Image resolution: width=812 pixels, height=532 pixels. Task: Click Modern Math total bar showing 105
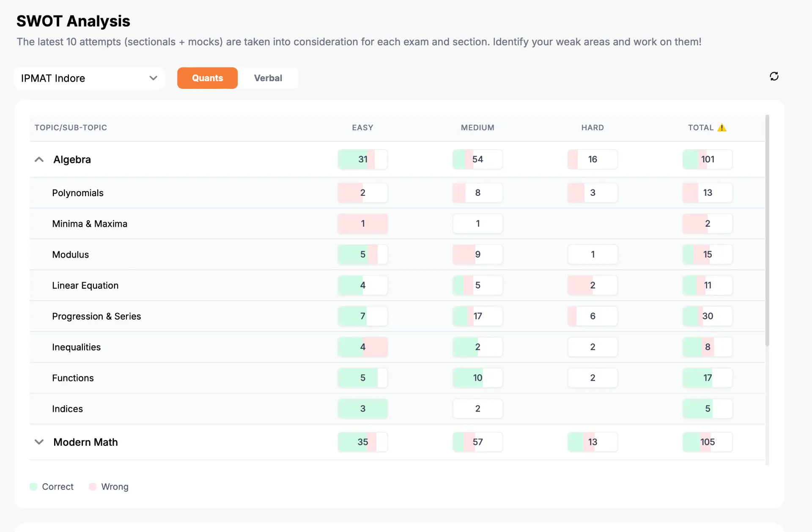[x=708, y=442]
